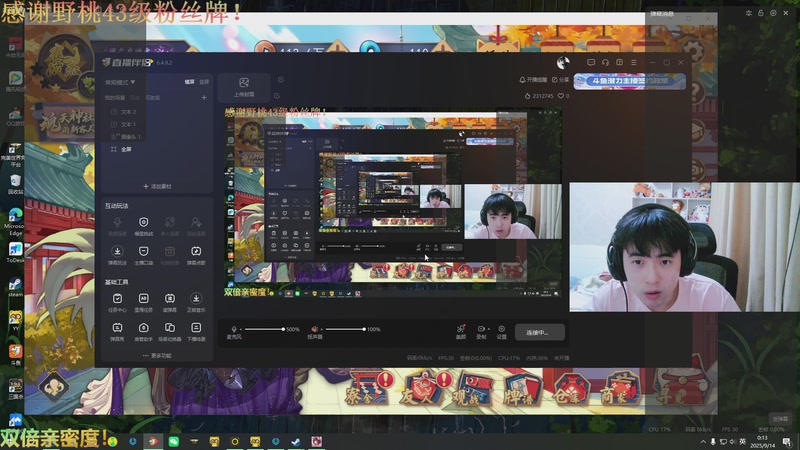This screenshot has width=800, height=450.
Task: Open the 下播电影 icon
Action: [196, 331]
